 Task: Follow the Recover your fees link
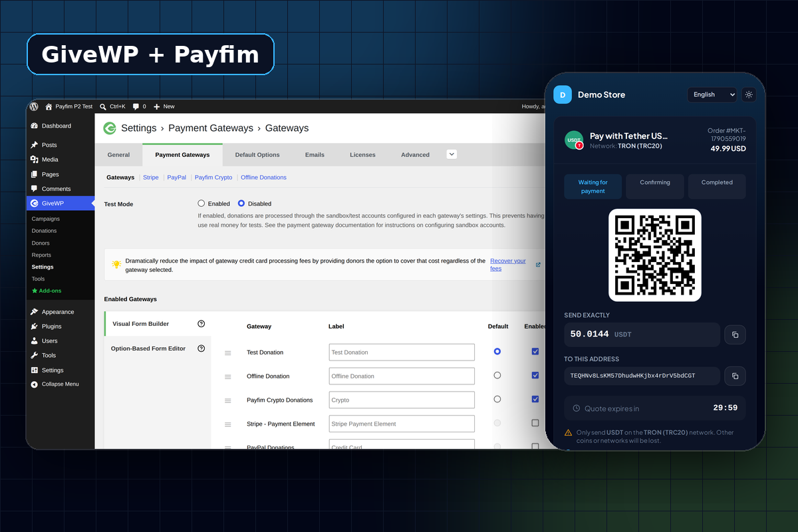508,265
